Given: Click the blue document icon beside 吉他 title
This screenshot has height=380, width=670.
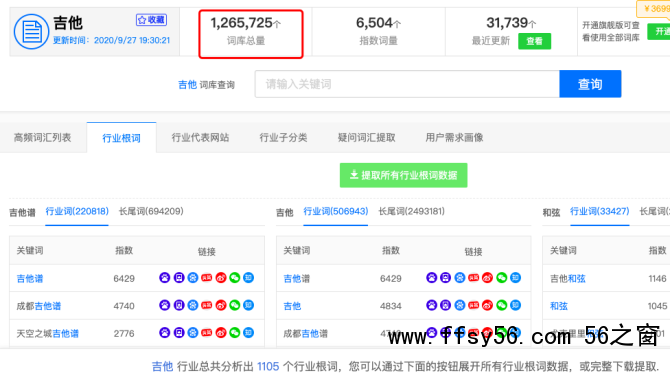Looking at the screenshot, I should point(31,32).
